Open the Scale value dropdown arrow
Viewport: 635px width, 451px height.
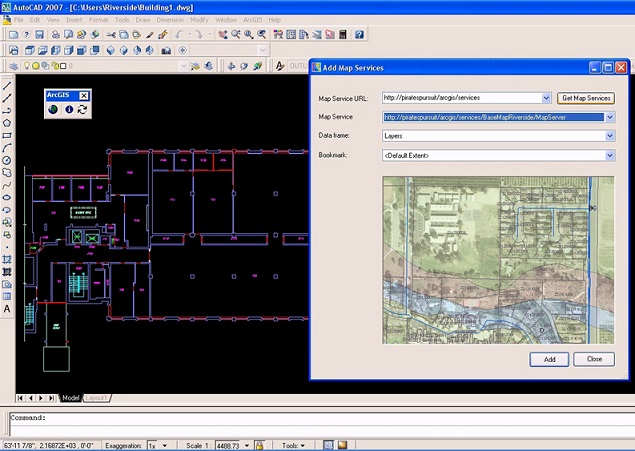[247, 445]
